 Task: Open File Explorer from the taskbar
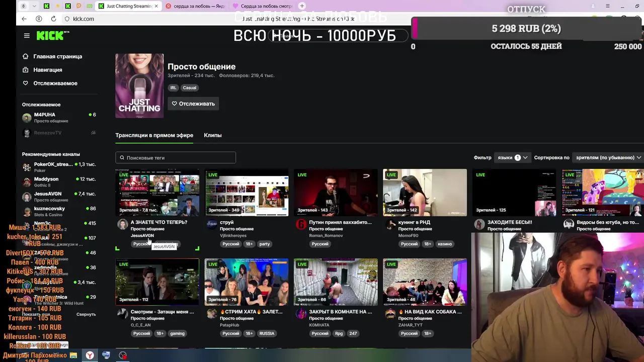coord(73,355)
